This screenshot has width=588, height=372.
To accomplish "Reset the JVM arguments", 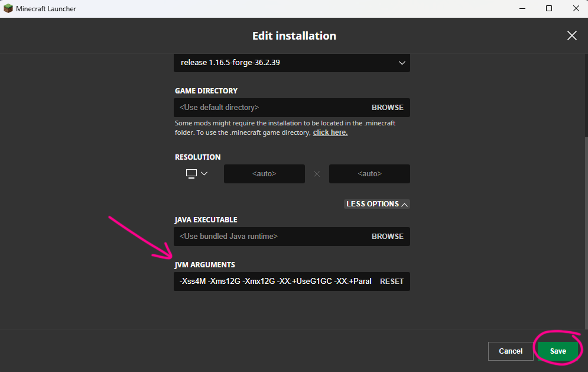I will pyautogui.click(x=391, y=282).
